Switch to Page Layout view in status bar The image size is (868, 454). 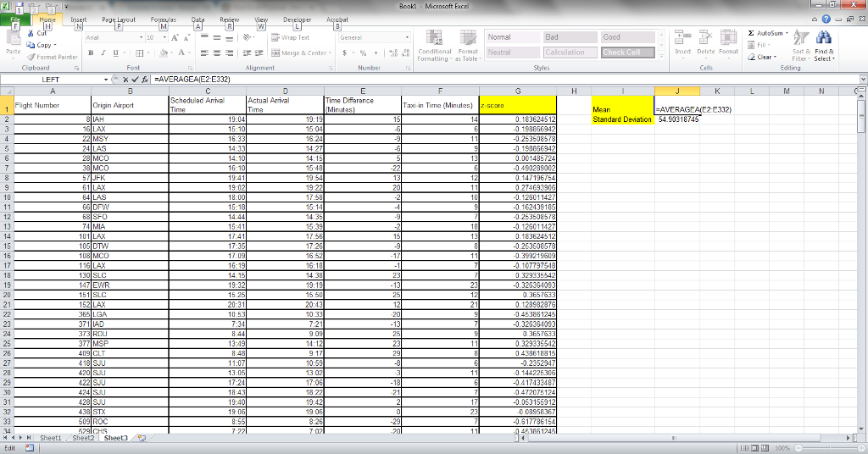(x=754, y=448)
